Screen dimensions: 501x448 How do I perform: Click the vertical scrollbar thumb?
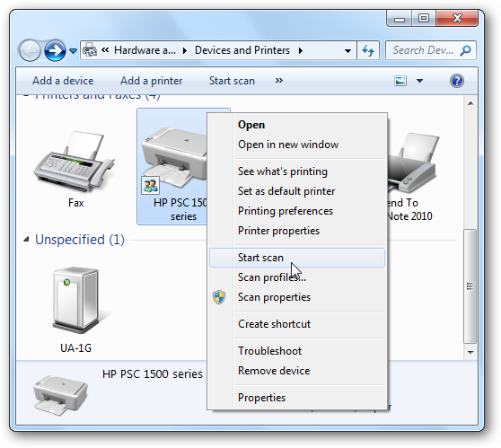click(470, 286)
